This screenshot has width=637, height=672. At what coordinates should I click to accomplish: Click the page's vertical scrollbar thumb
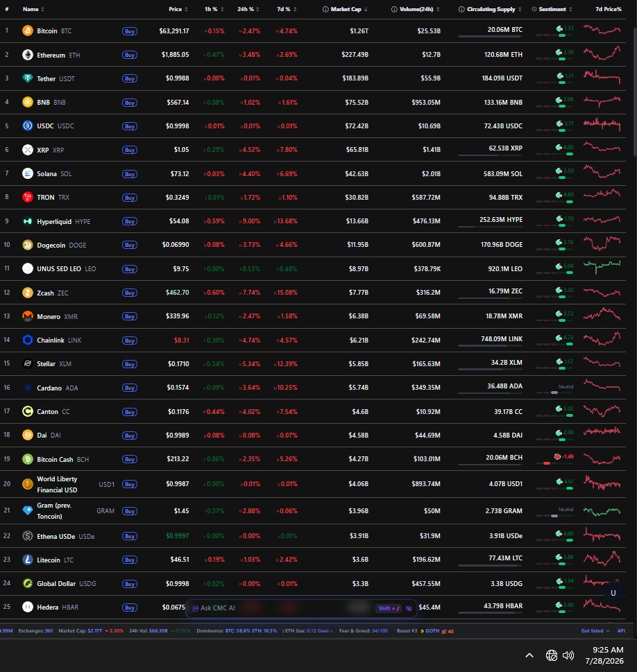634,92
